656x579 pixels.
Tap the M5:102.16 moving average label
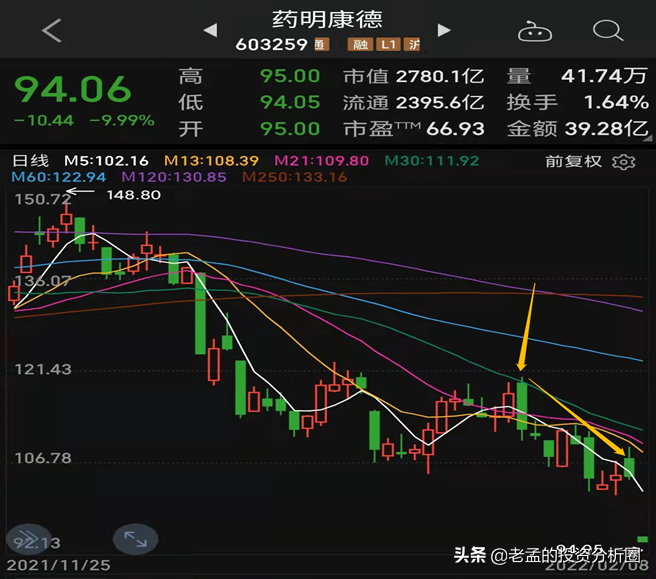[x=106, y=161]
